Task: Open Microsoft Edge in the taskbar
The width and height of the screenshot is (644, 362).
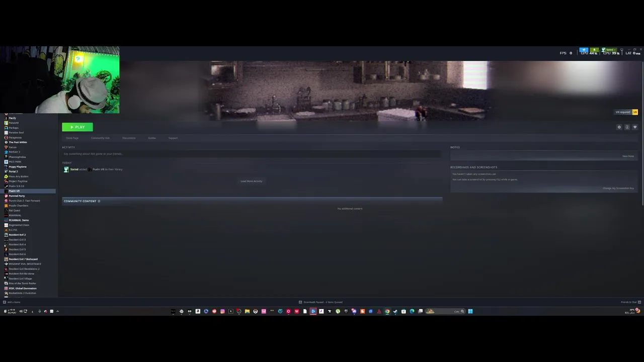Action: 412,311
